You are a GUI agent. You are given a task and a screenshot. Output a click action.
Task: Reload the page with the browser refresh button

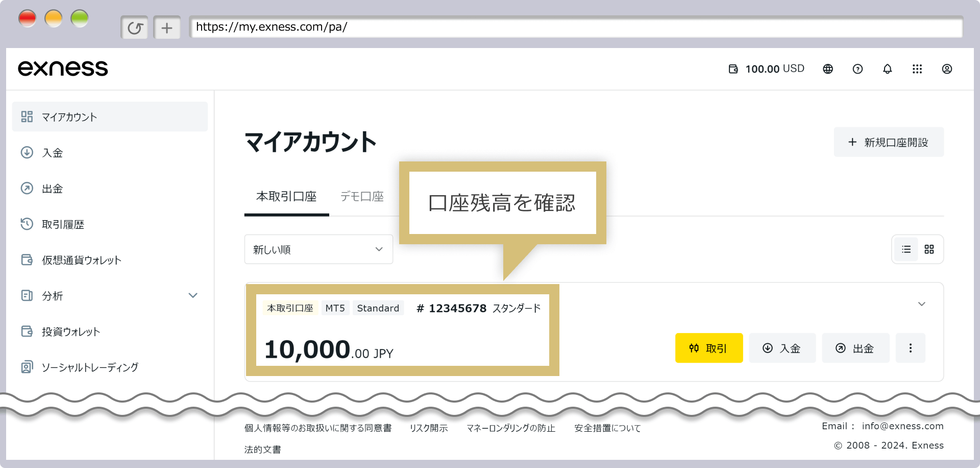135,28
